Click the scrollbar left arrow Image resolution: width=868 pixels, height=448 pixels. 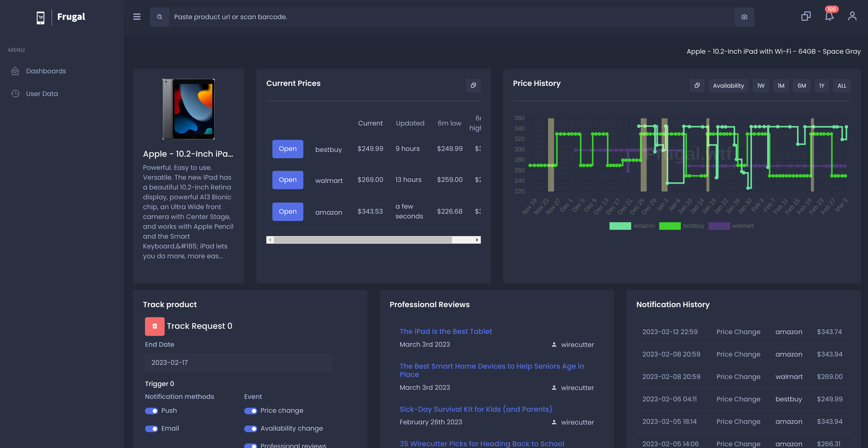click(x=270, y=240)
